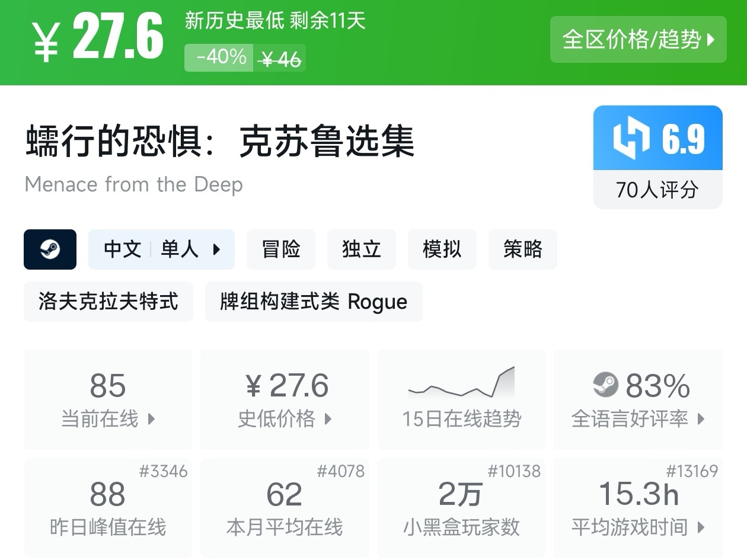This screenshot has width=747, height=560.
Task: Click the 昨日峰值在线 stat card
Action: [x=108, y=508]
